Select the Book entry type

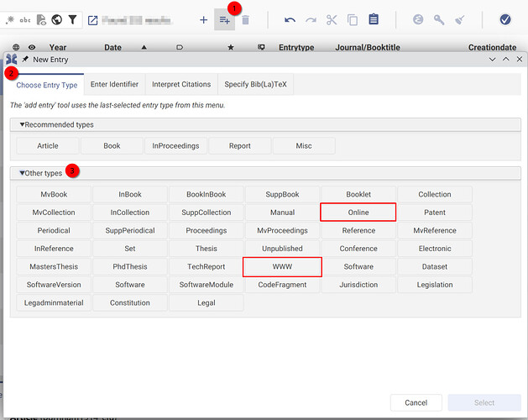[112, 146]
